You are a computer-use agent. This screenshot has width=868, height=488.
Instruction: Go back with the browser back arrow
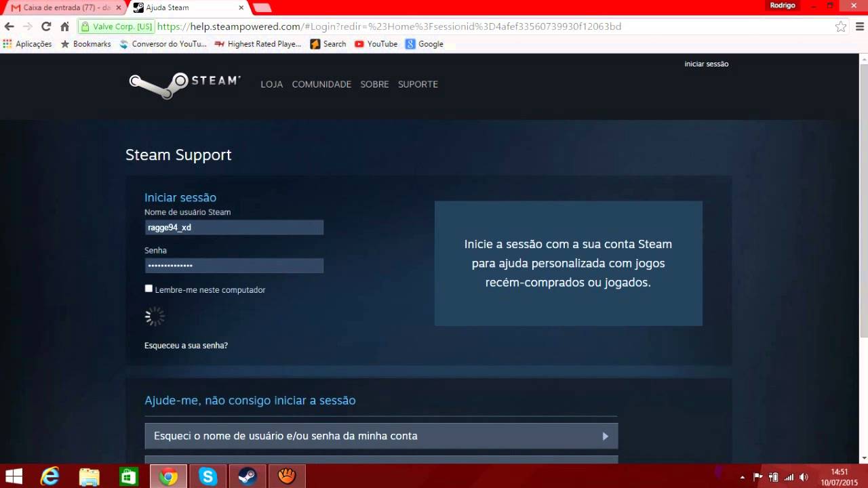click(x=9, y=26)
